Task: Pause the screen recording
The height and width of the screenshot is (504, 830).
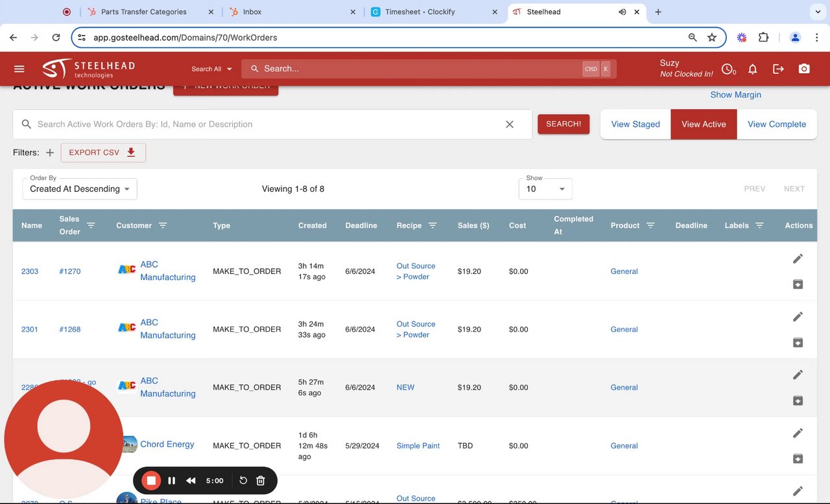Action: coord(172,481)
